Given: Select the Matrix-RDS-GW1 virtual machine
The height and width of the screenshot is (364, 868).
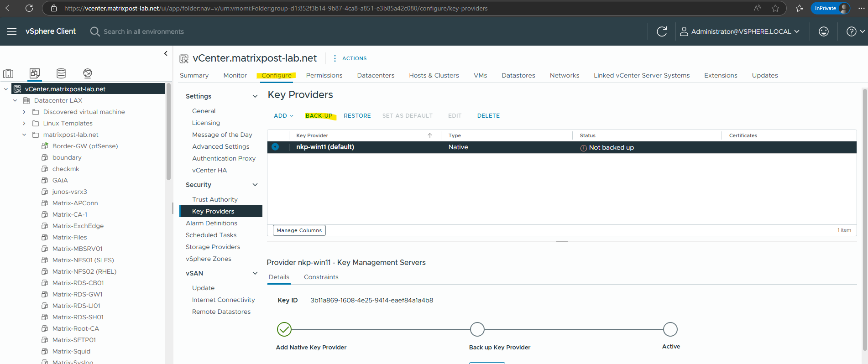Looking at the screenshot, I should click(77, 294).
